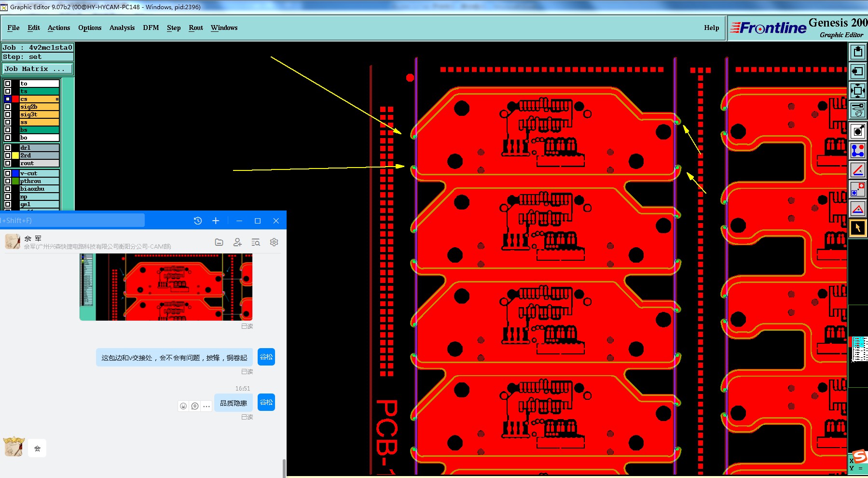Open the Help menu
868x478 pixels.
click(711, 28)
